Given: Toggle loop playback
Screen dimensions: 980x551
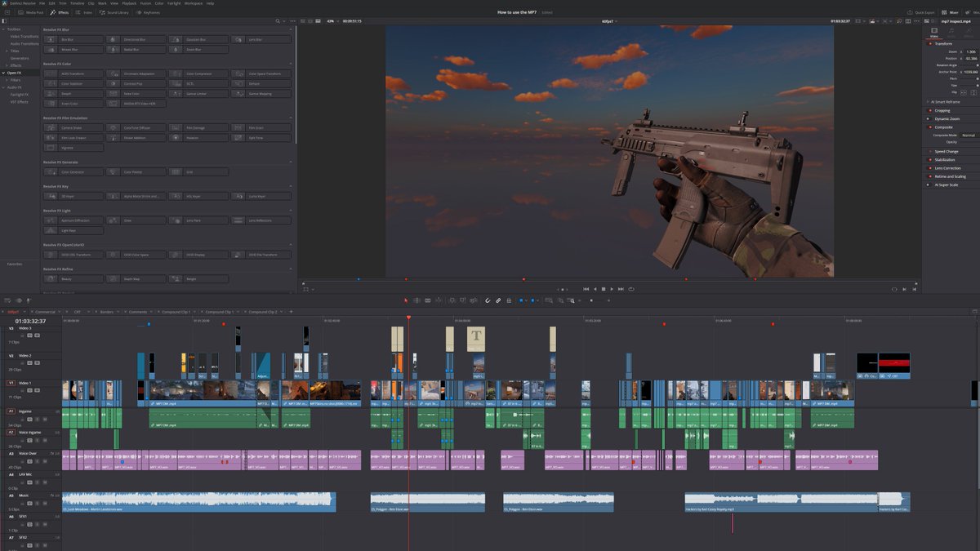Looking at the screenshot, I should [x=631, y=288].
